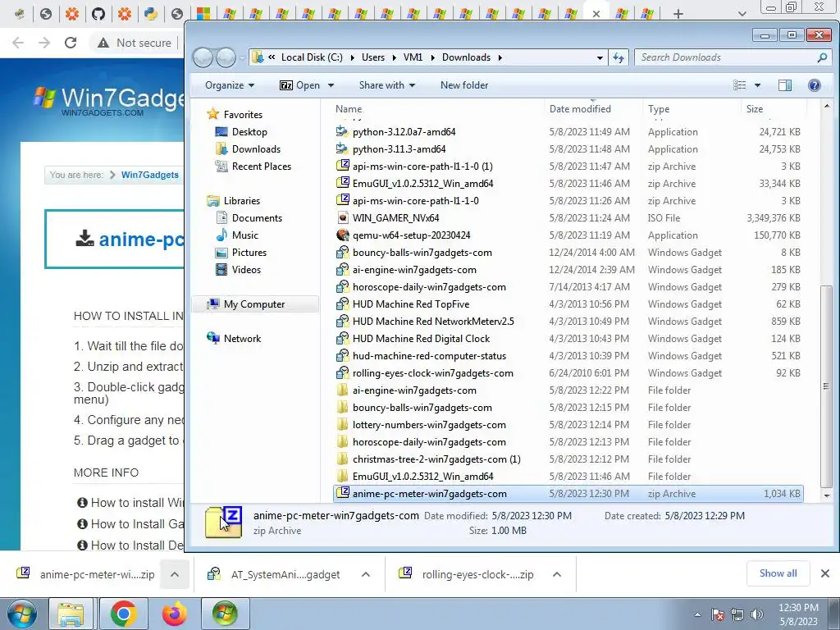Select christmas-tree-2-win7gadgets-com (1) folder icon
840x630 pixels.
pyautogui.click(x=342, y=459)
